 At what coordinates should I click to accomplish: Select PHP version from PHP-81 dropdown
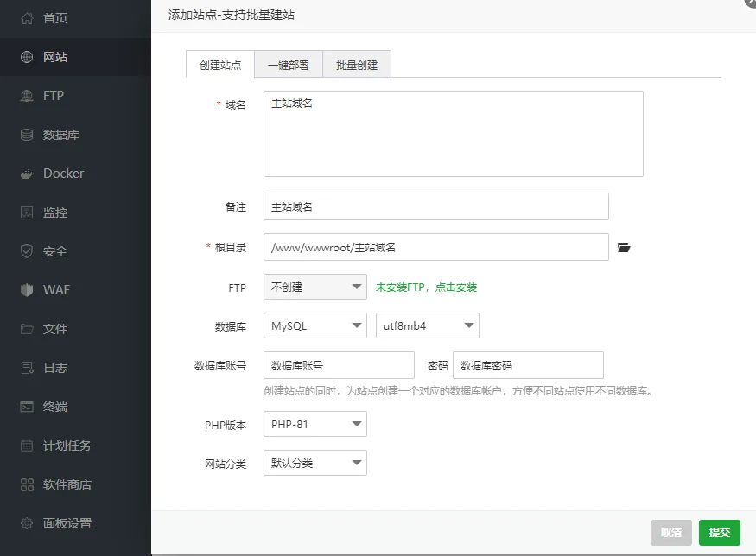tap(314, 424)
